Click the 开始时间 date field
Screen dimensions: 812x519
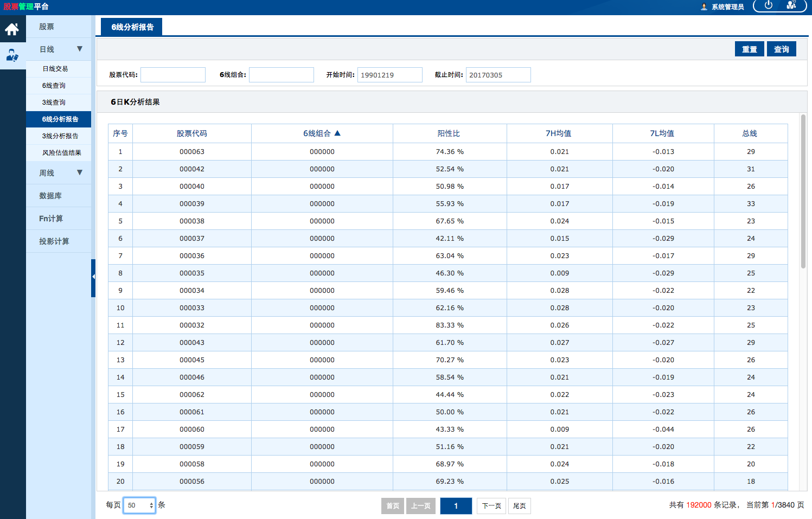coord(389,75)
